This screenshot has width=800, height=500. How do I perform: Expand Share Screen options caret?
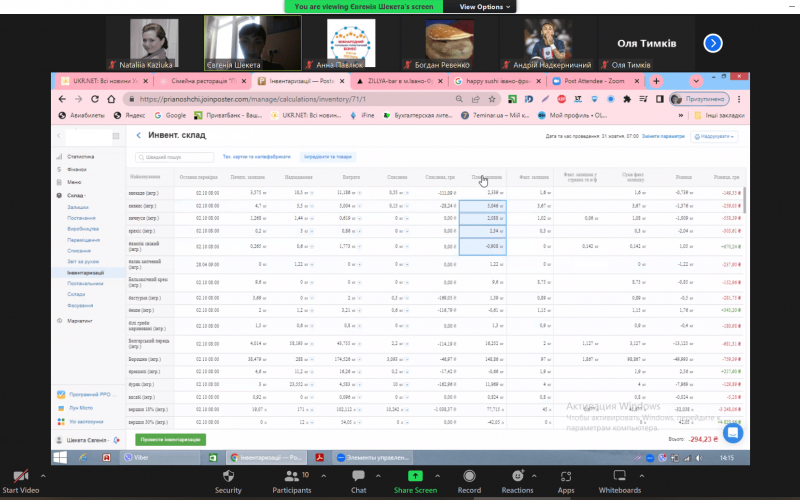(437, 476)
